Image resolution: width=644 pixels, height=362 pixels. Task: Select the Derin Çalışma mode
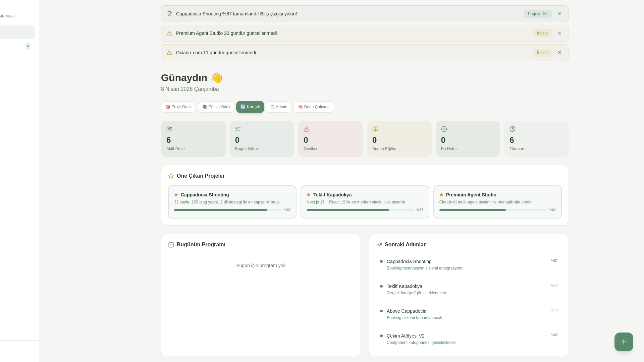pyautogui.click(x=314, y=107)
